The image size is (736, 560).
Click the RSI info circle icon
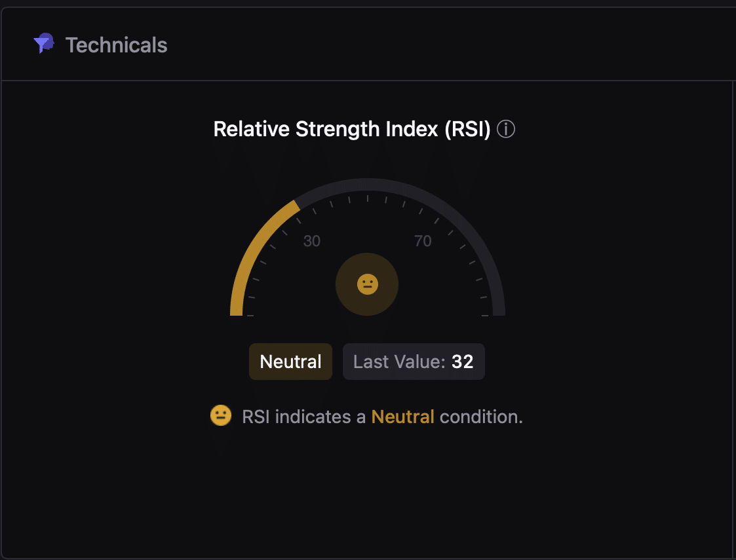tap(506, 129)
